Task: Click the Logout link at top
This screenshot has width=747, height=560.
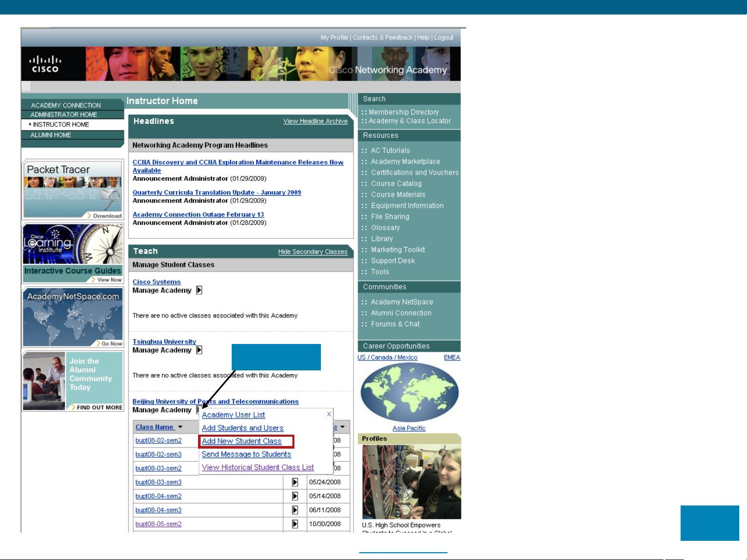Action: [x=443, y=38]
